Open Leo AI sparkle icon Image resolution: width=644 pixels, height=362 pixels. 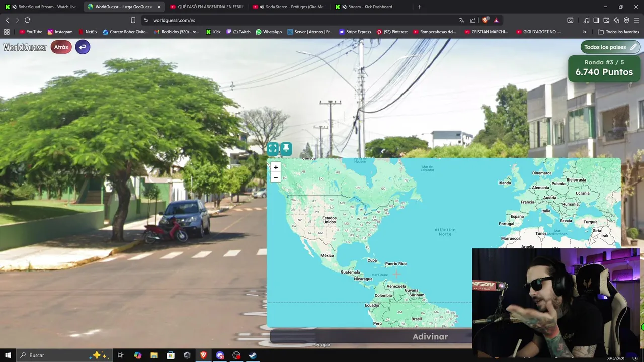click(616, 20)
